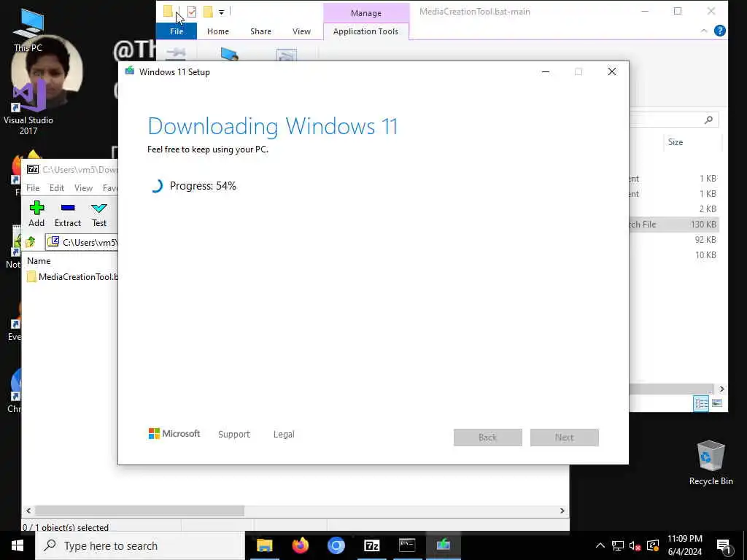The image size is (747, 560).
Task: Open the View tab in File Explorer ribbon
Action: 301,31
